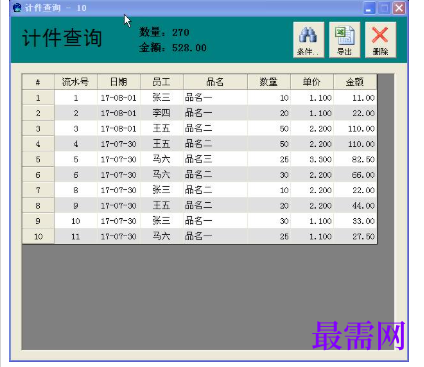Select row header number 9
The height and width of the screenshot is (367, 424).
point(38,221)
